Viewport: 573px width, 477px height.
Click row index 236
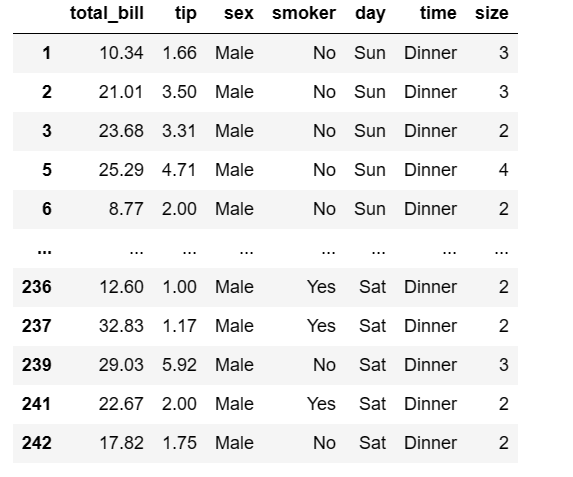tap(37, 287)
